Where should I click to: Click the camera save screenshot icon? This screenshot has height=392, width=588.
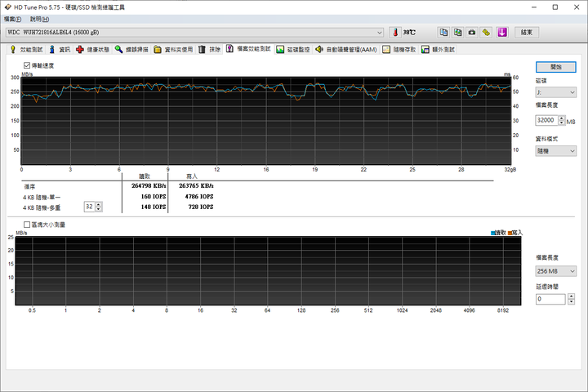click(x=471, y=33)
